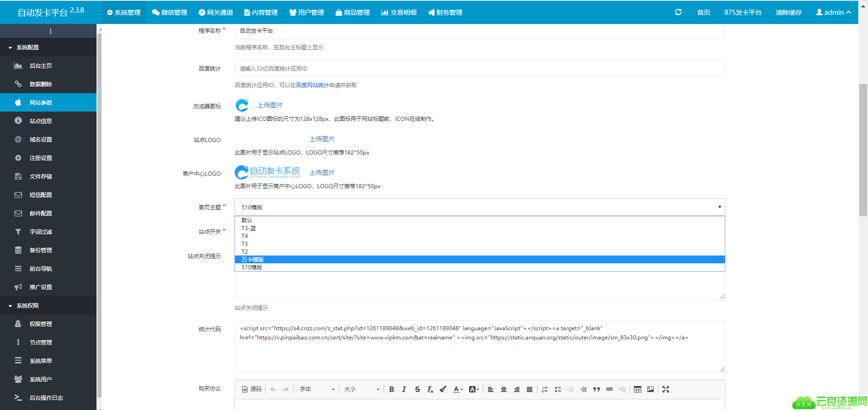Screen dimensions: 868x410
Task: Apply strikethrough in the editor toolbar
Action: pyautogui.click(x=417, y=389)
